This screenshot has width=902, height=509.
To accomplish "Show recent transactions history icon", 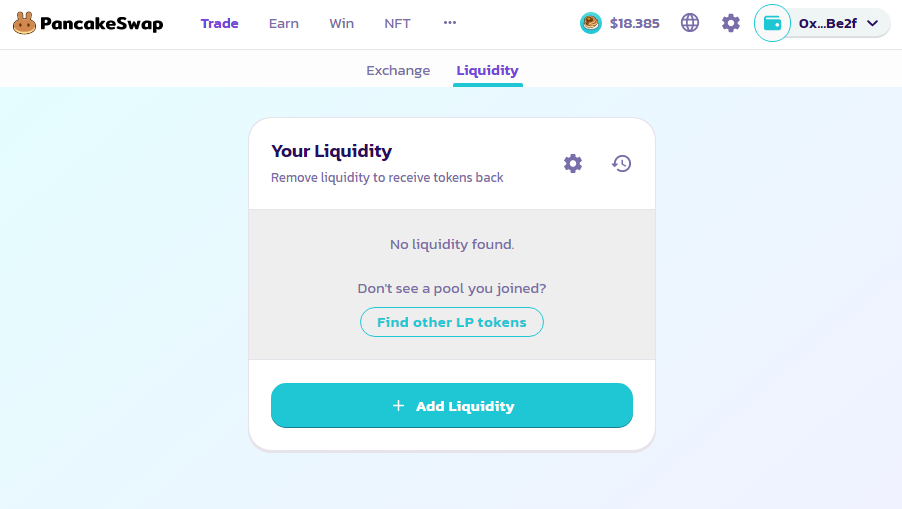I will (x=622, y=163).
